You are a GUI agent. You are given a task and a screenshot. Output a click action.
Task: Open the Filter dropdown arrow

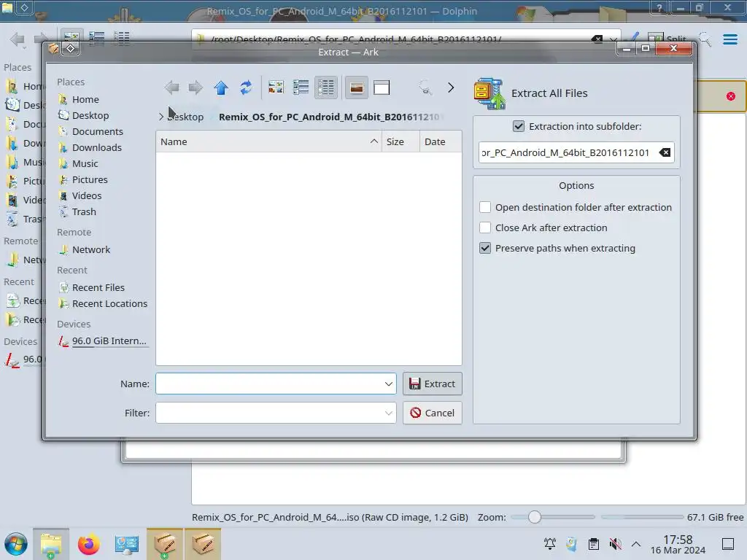point(389,413)
